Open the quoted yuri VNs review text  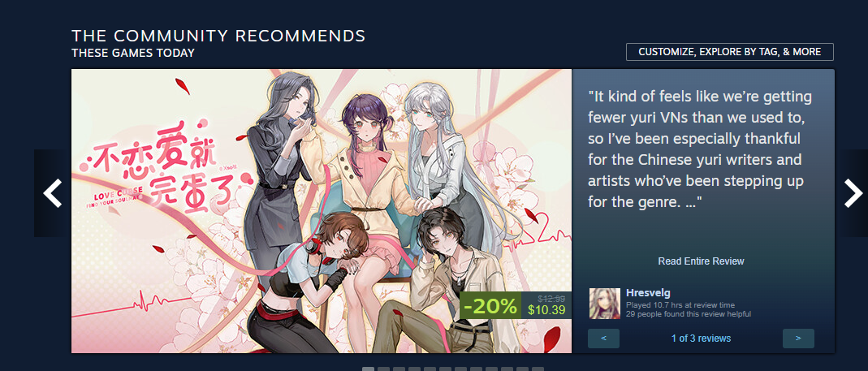click(x=700, y=149)
